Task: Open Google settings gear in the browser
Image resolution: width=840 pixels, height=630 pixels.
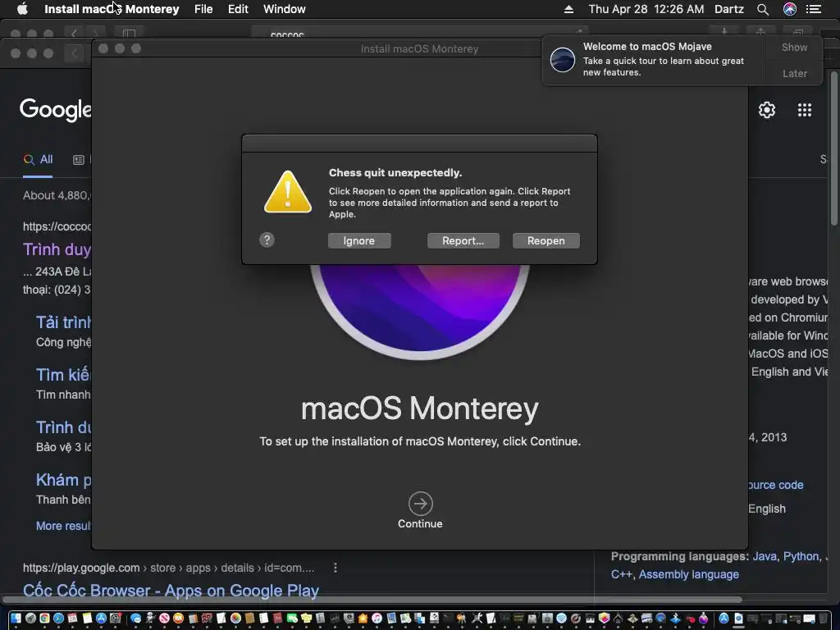Action: point(767,110)
